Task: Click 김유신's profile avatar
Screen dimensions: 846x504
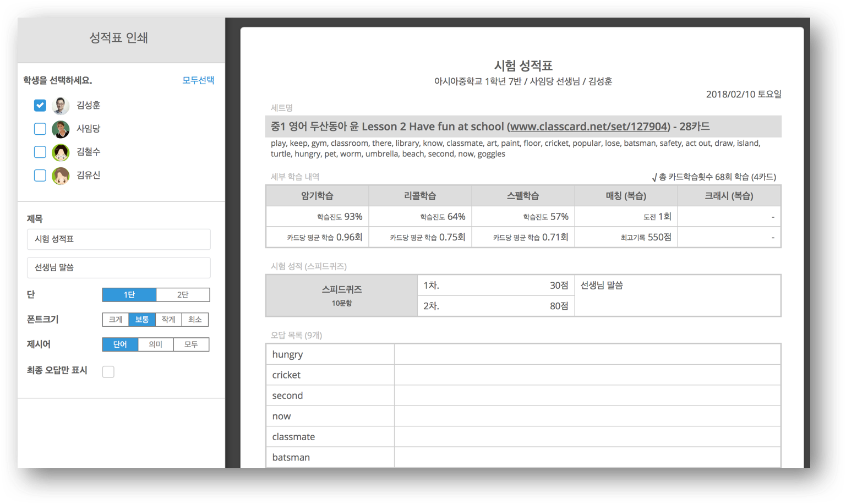Action: tap(61, 176)
